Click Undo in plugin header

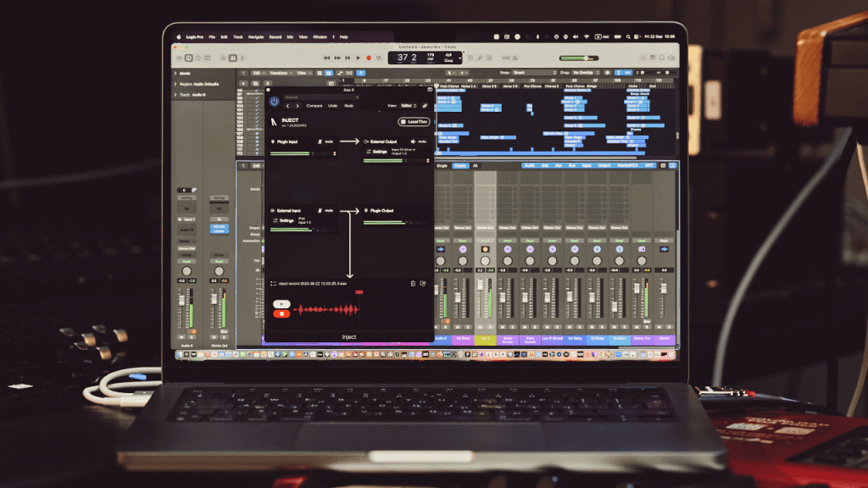coord(332,106)
